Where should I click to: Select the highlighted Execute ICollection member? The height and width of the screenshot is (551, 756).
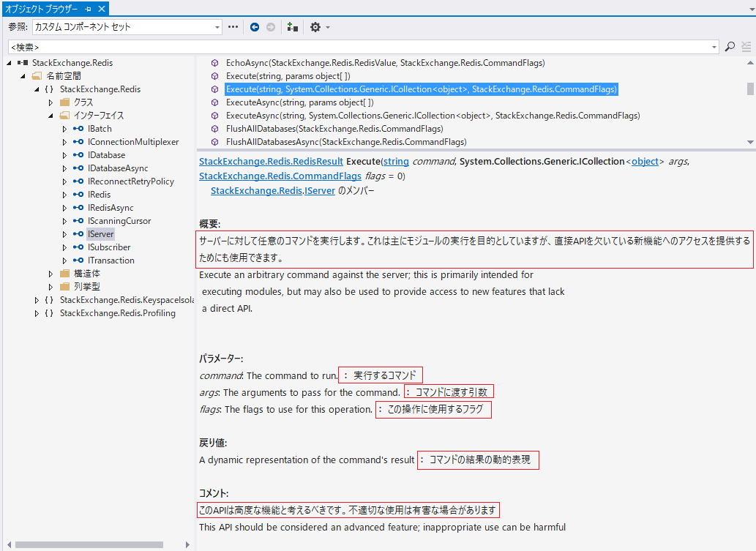(422, 89)
